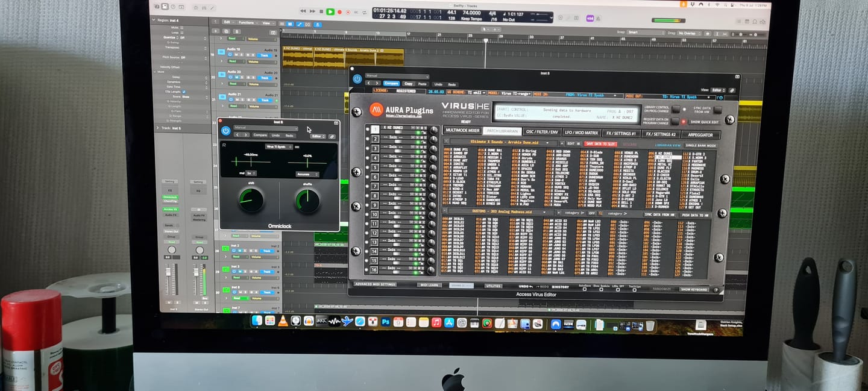Toggle the Show Bubble checkbox

pos(601,289)
